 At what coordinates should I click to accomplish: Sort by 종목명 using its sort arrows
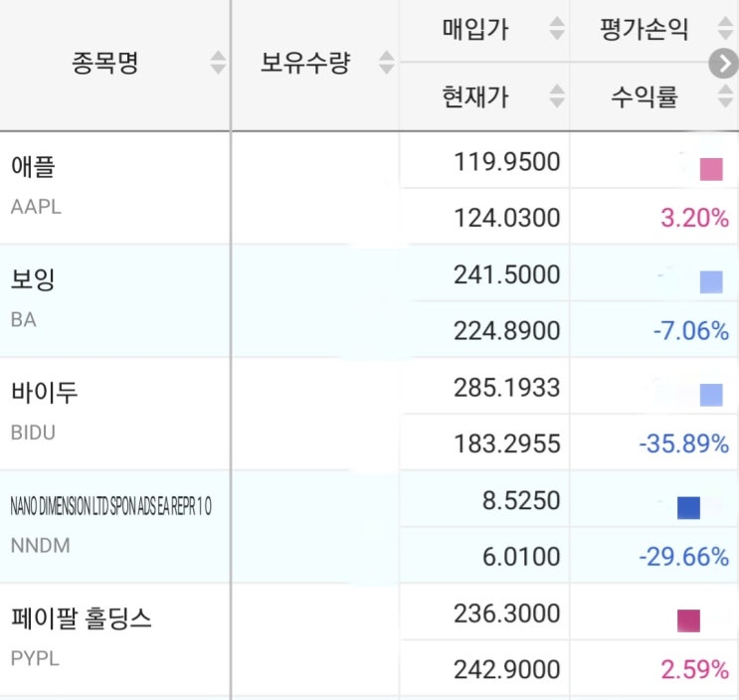218,63
